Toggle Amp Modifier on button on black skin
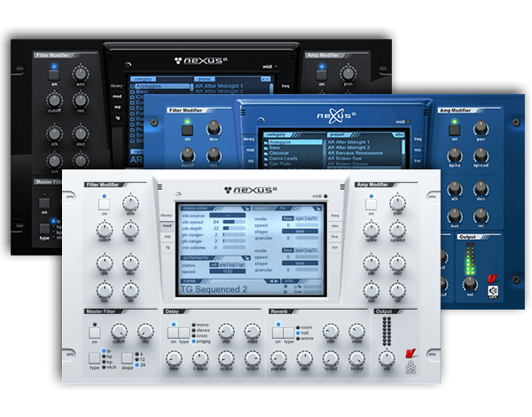Screen dimensions: 532x417 click(321, 75)
